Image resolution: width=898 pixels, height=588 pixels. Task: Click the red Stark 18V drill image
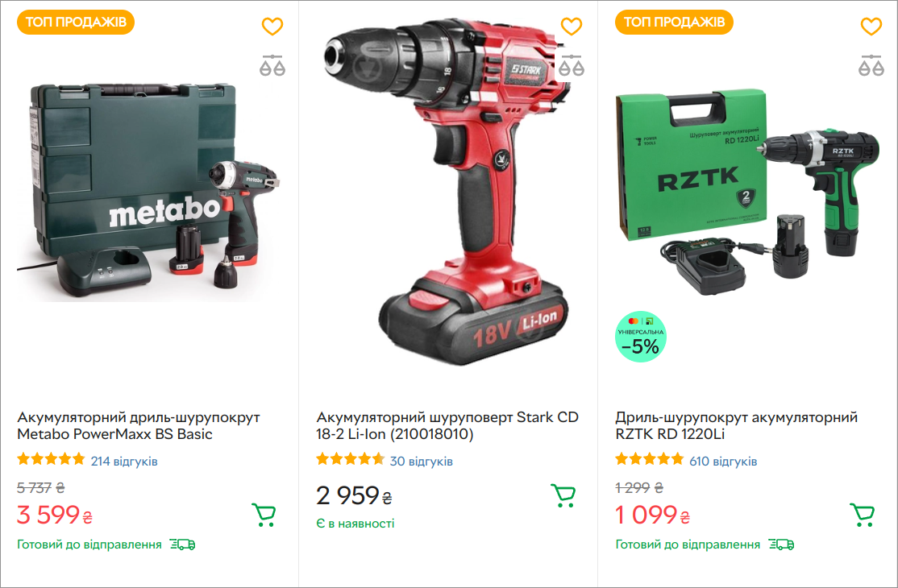pyautogui.click(x=447, y=193)
